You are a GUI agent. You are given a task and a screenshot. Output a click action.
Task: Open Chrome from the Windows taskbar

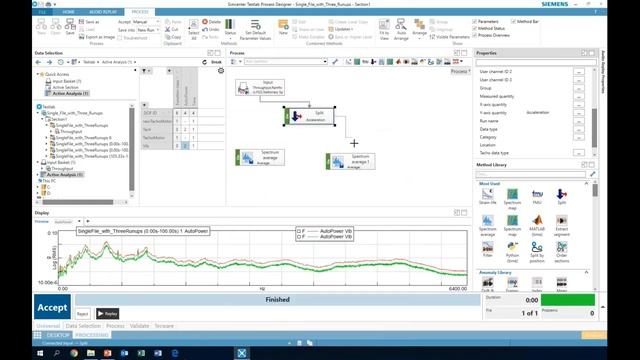(74, 353)
